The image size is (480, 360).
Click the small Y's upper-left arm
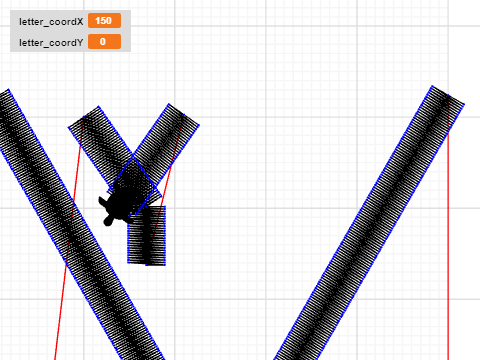point(100,143)
